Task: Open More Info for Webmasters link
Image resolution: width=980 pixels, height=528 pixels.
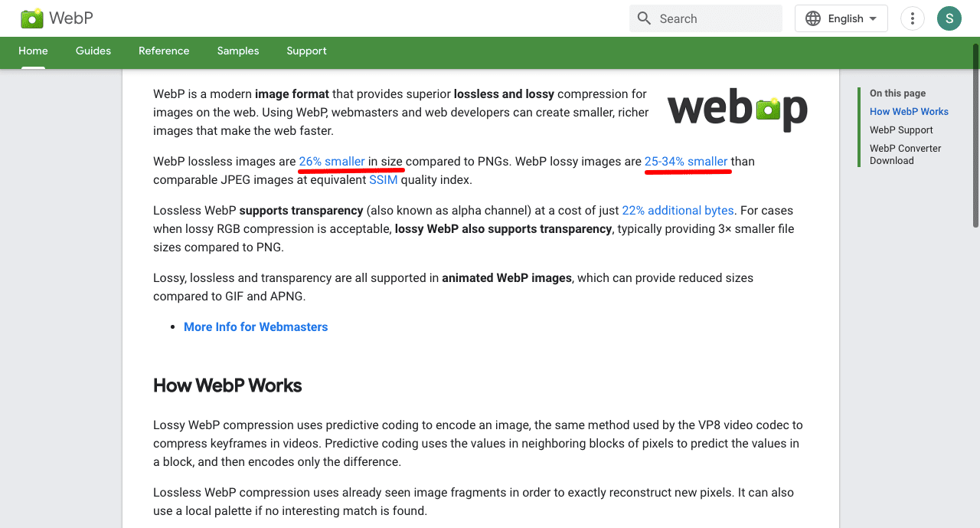Action: tap(256, 327)
